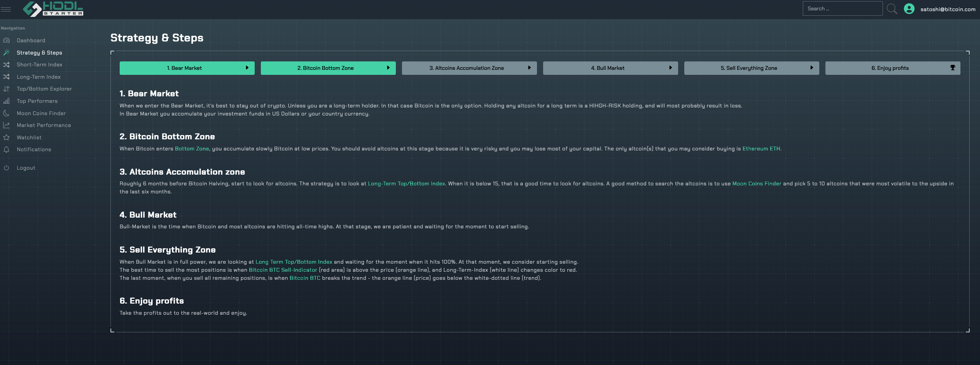Open Notifications in the sidebar
The height and width of the screenshot is (365, 980).
pyautogui.click(x=34, y=149)
